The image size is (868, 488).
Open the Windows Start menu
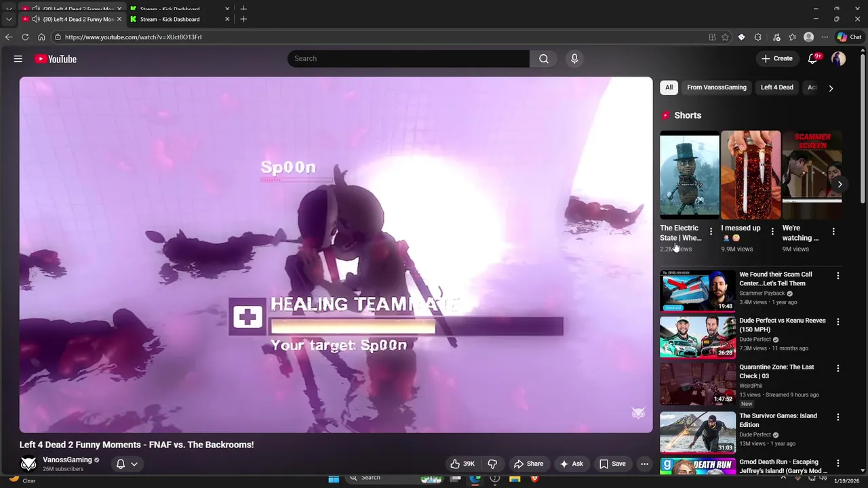coord(334,479)
